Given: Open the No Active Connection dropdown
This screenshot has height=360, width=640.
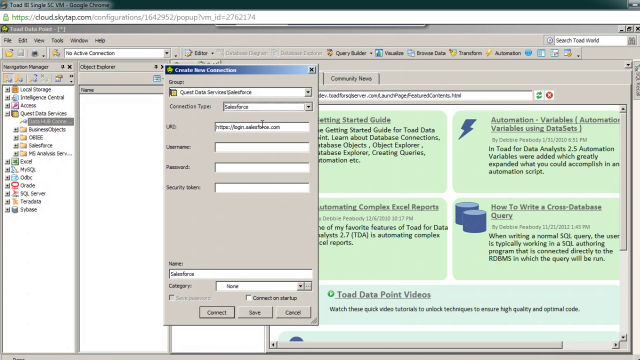Looking at the screenshot, I should (x=167, y=53).
